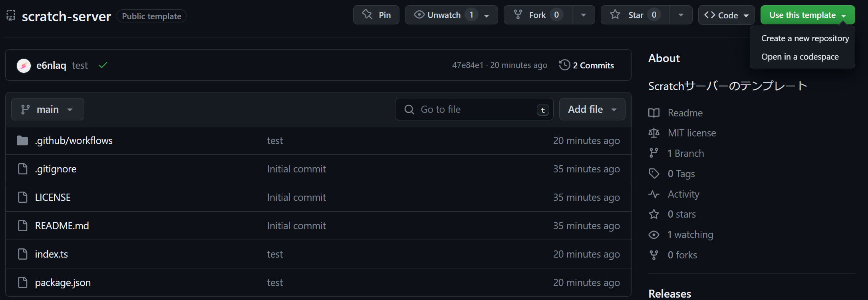The width and height of the screenshot is (868, 300).
Task: Click the Releases heading link
Action: click(669, 294)
